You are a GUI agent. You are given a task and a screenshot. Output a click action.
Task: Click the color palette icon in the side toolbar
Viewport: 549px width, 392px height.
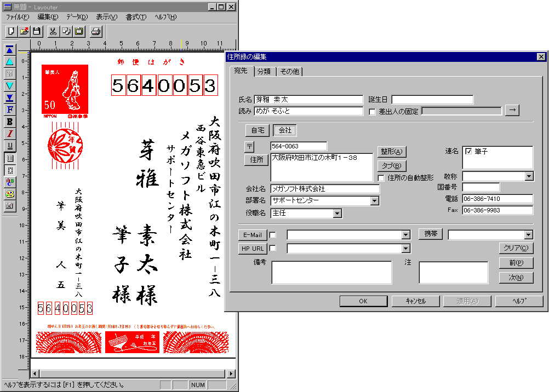point(9,194)
